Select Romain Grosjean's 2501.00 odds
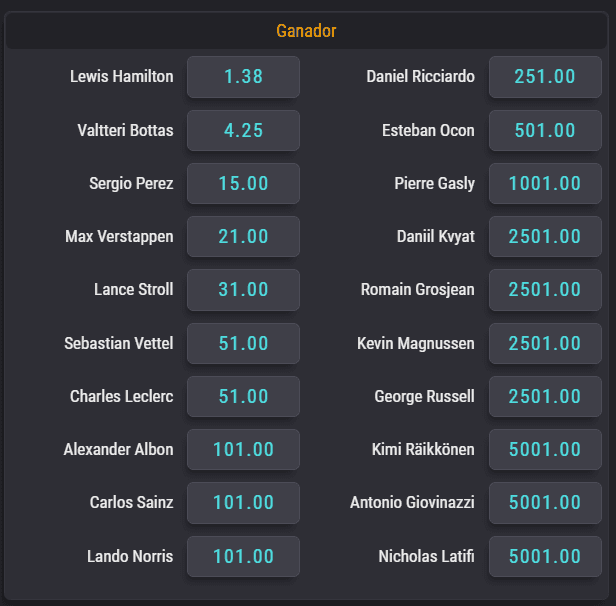This screenshot has width=616, height=606. [545, 290]
